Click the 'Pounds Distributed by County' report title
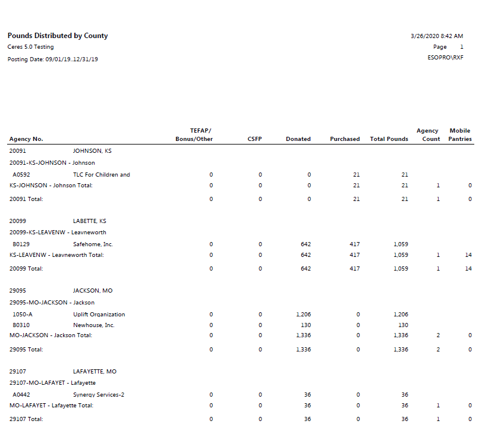 [58, 36]
